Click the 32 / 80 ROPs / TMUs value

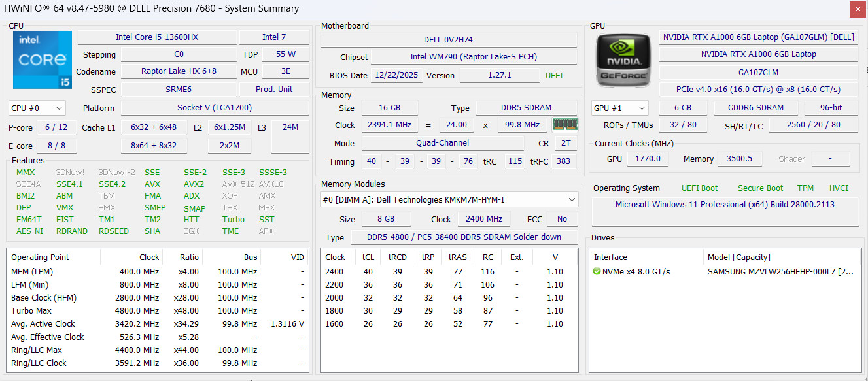pyautogui.click(x=683, y=125)
